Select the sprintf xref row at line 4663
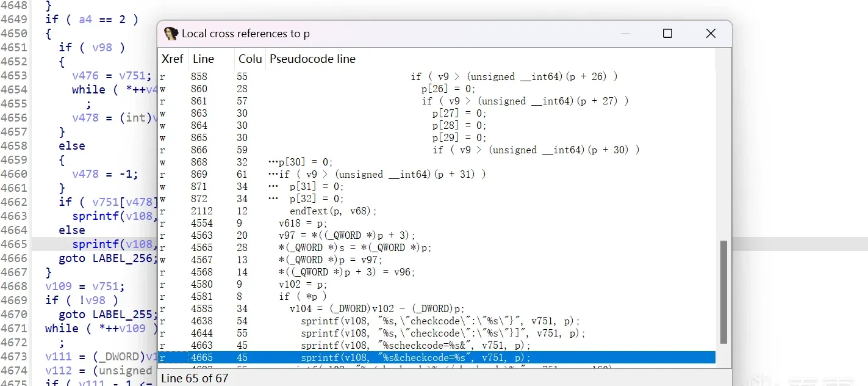 click(437, 345)
